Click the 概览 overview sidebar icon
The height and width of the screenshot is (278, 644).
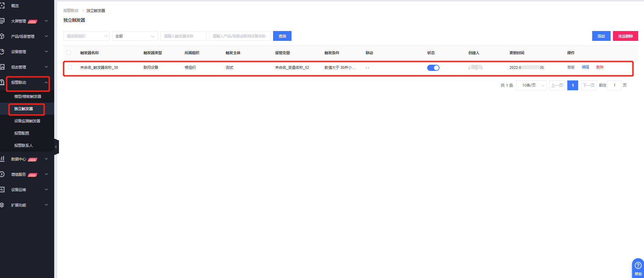[x=2, y=6]
